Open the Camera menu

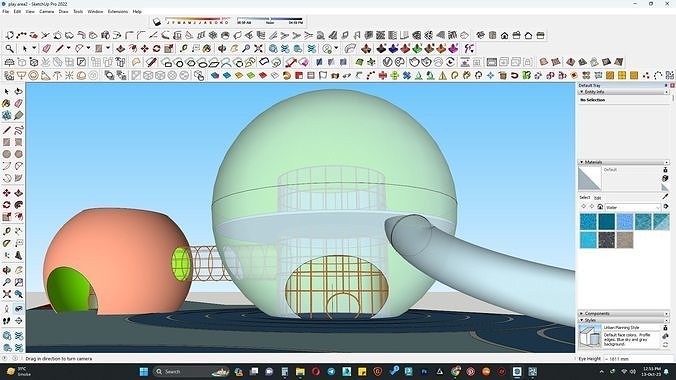(x=46, y=12)
